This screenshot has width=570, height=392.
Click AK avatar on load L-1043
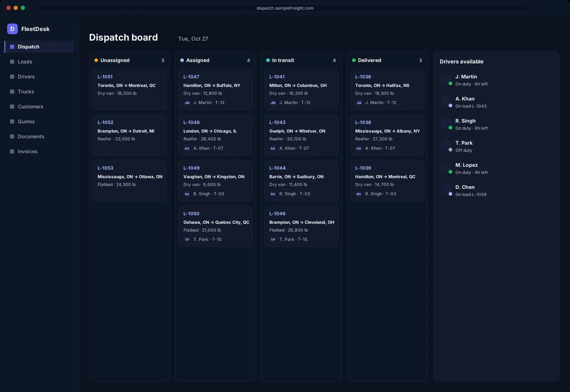[x=273, y=148]
